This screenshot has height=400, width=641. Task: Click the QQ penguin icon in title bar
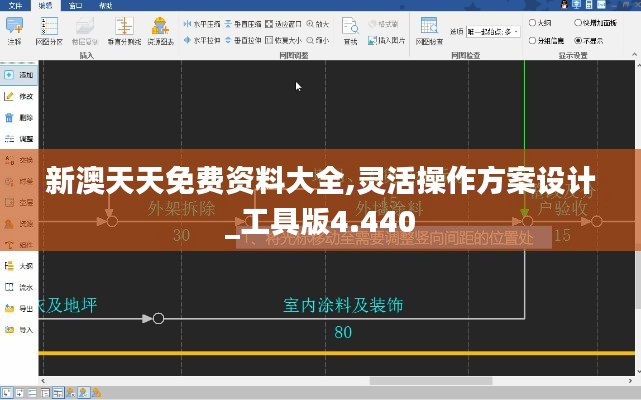tap(565, 4)
